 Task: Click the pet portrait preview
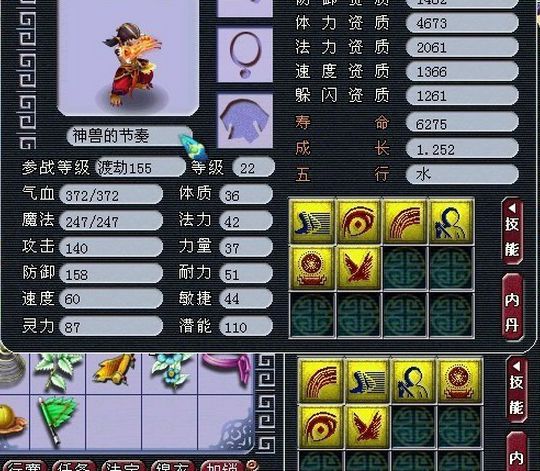pyautogui.click(x=128, y=57)
